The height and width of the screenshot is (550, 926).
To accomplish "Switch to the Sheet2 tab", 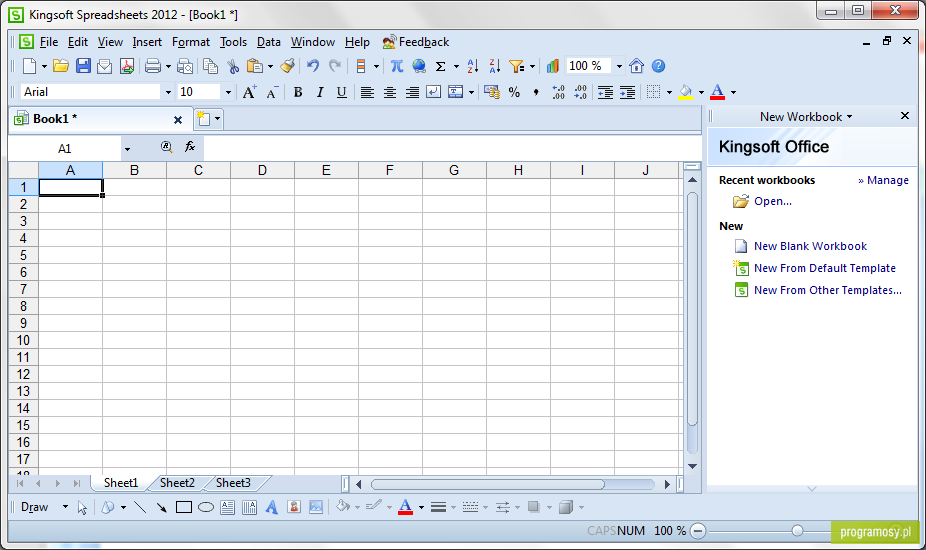I will tap(177, 483).
